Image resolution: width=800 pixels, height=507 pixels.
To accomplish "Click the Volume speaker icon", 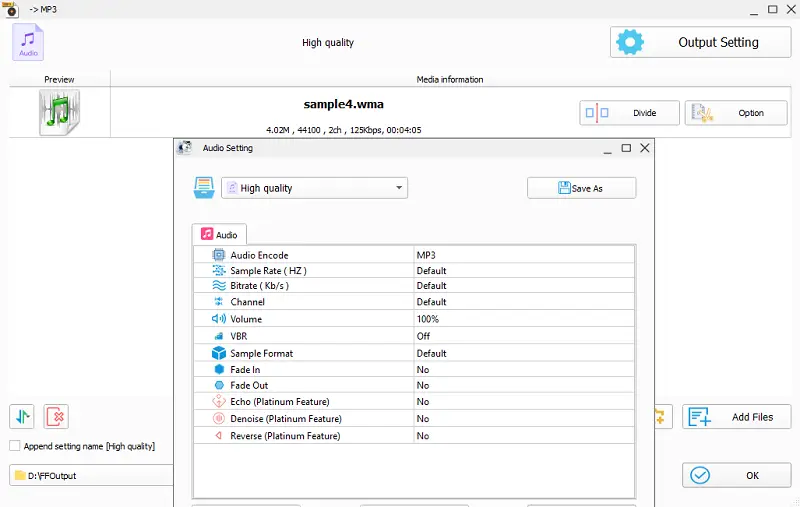I will click(x=219, y=319).
